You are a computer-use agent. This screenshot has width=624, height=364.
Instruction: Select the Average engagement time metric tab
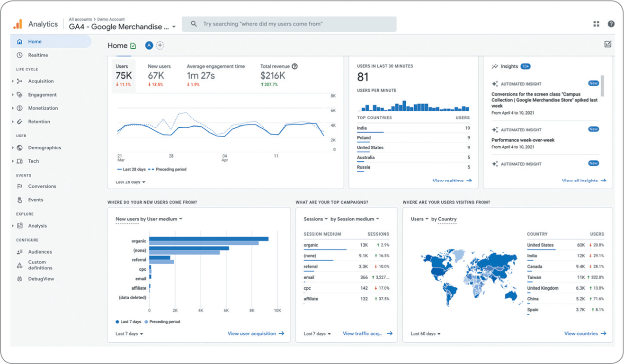215,75
